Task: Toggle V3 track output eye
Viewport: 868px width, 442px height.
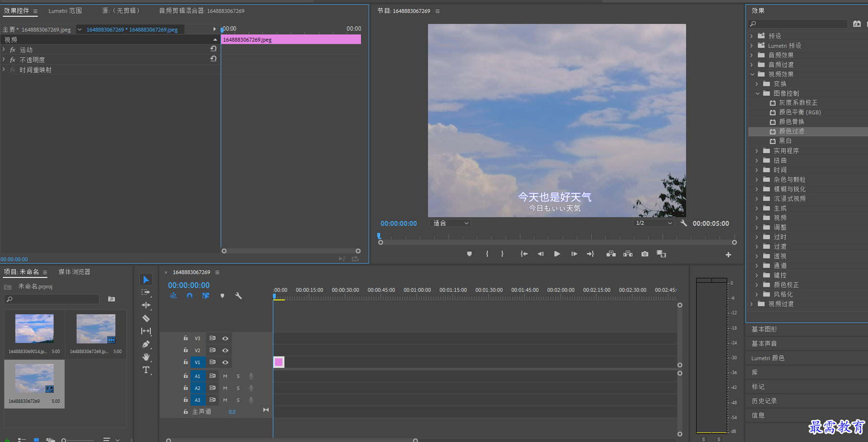Action: coord(225,338)
